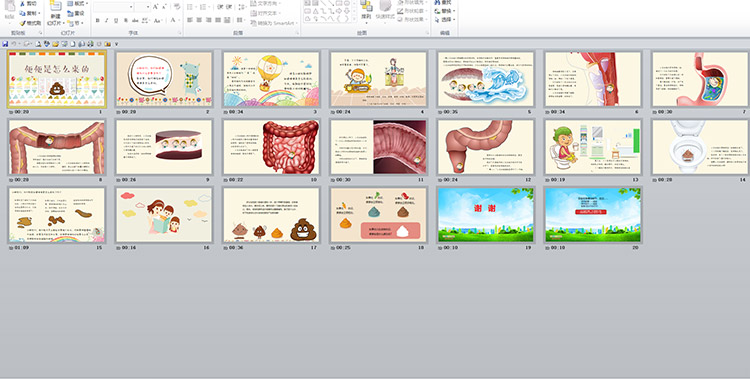The image size is (750, 379).
Task: Select slide 10 intestines thumbnail
Action: point(271,147)
